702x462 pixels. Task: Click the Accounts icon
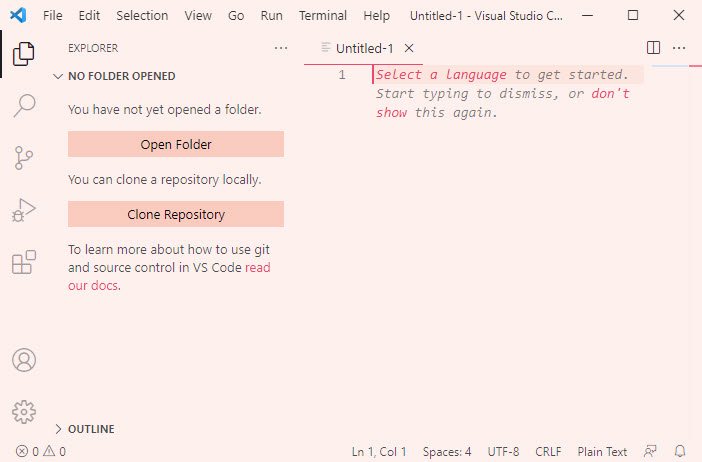click(x=24, y=360)
